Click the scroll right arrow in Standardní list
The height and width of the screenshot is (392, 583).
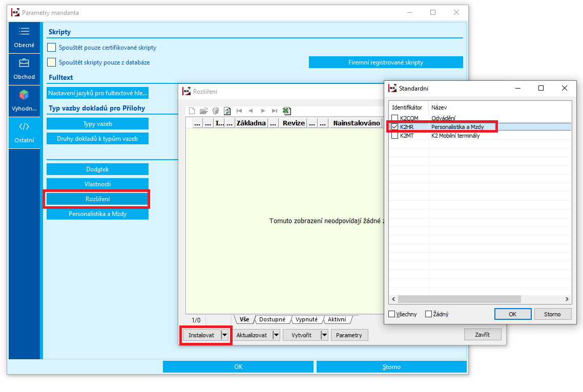[x=567, y=299]
